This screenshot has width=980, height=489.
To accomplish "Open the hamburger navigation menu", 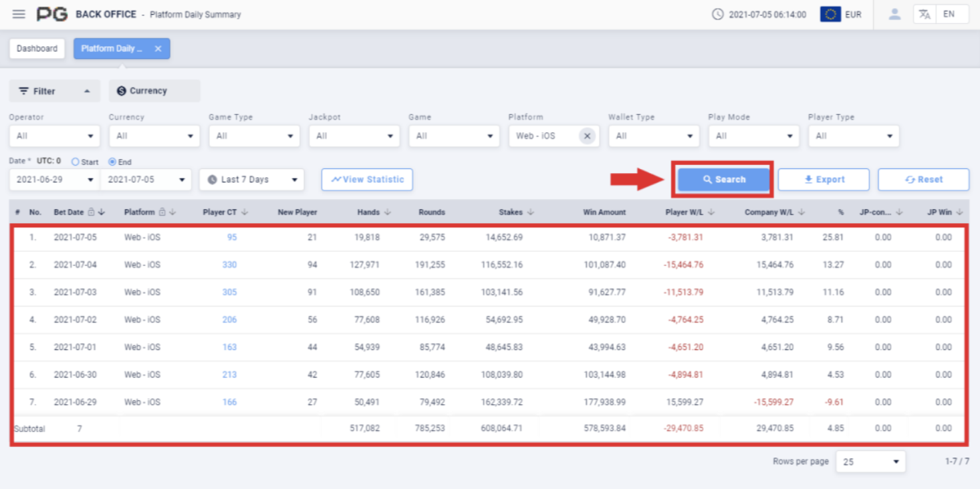I will point(19,14).
